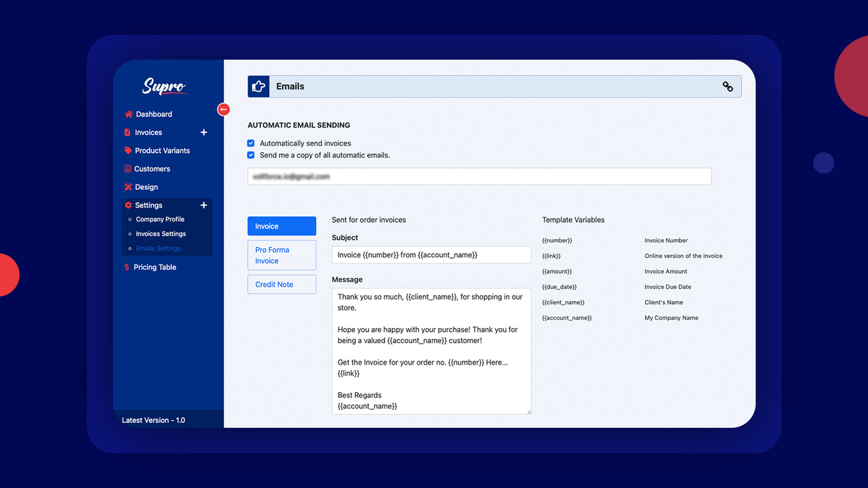Click the Pricing Table dollar icon
Screen dimensions: 868x488
(127, 267)
